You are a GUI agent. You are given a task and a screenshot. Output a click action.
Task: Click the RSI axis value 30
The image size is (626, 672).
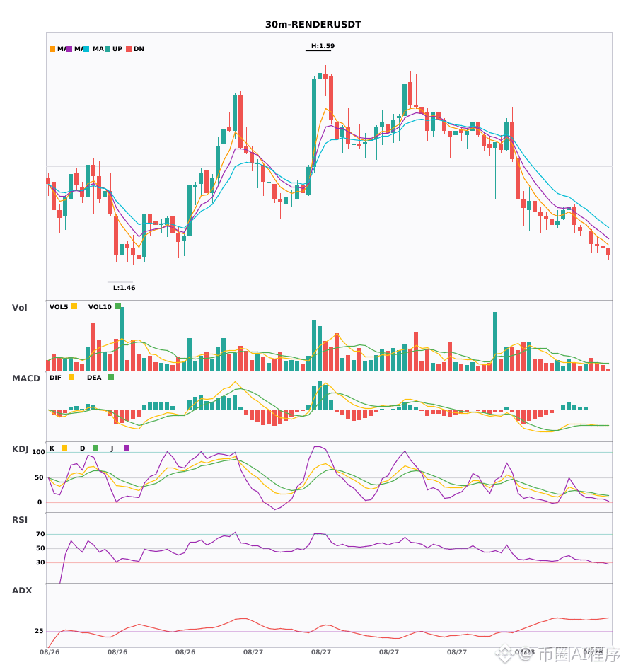40,562
